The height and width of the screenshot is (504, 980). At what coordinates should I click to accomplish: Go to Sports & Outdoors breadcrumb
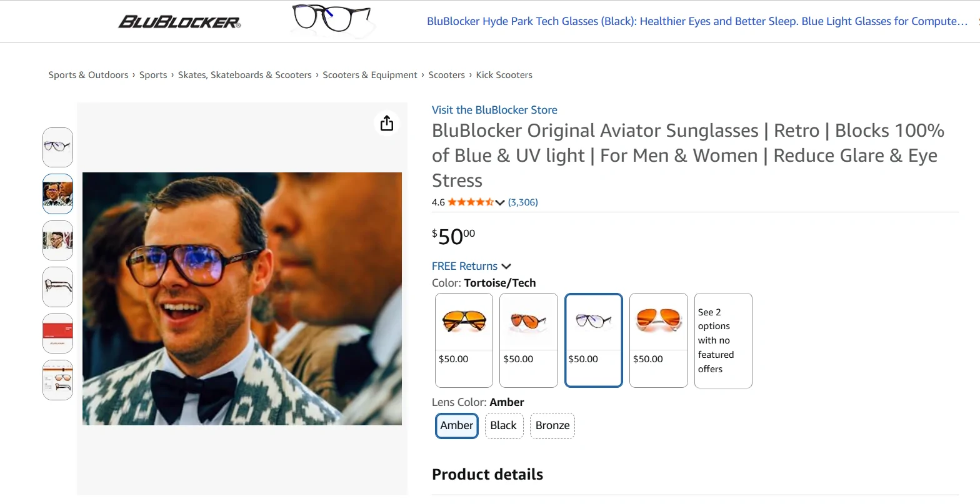coord(88,75)
